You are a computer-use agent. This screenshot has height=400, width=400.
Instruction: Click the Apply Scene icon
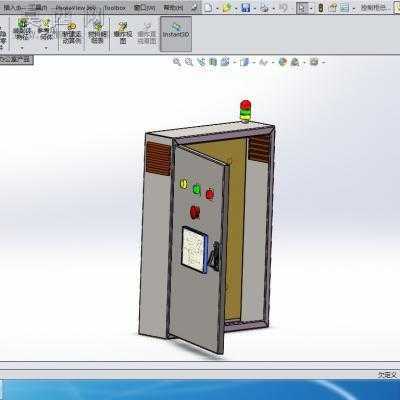tap(295, 62)
